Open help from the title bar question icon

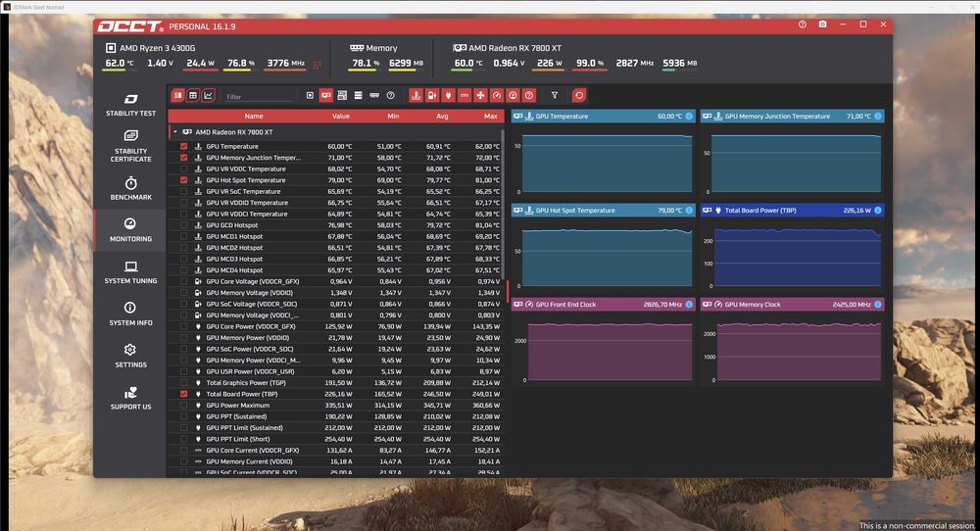pyautogui.click(x=803, y=24)
